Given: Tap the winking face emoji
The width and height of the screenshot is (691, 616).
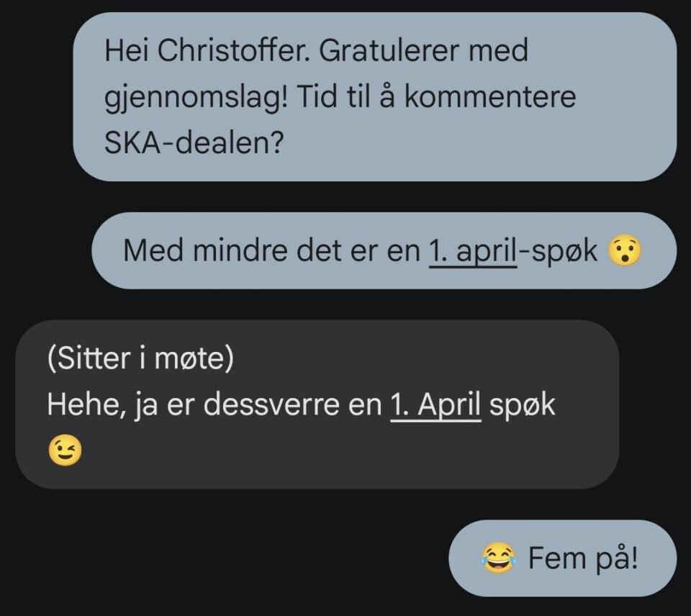Looking at the screenshot, I should tap(64, 451).
